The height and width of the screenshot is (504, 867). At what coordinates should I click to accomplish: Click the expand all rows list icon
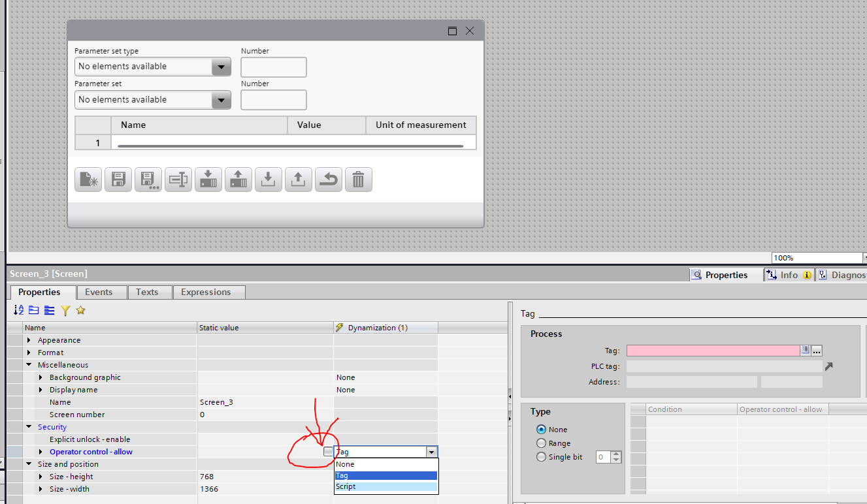coord(50,310)
